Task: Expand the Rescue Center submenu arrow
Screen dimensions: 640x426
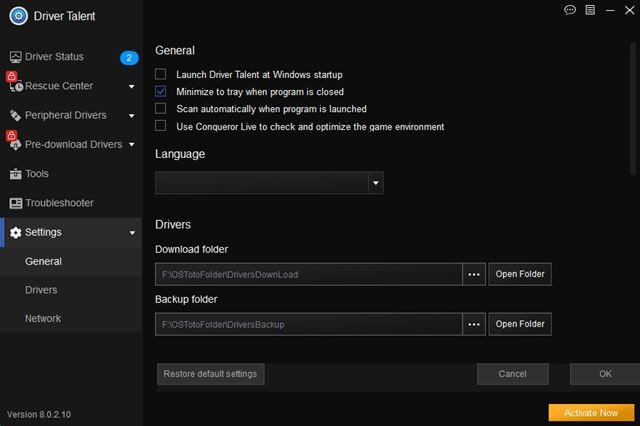Action: (x=131, y=87)
